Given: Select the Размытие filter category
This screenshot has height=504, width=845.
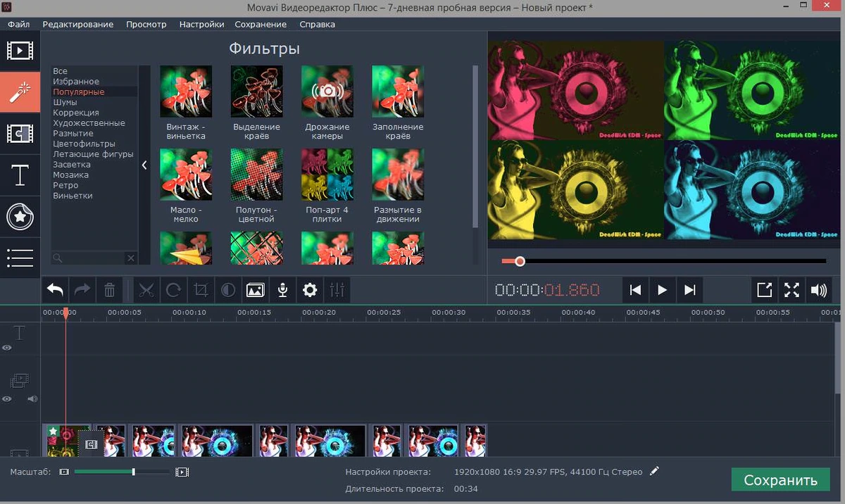Looking at the screenshot, I should click(x=73, y=133).
